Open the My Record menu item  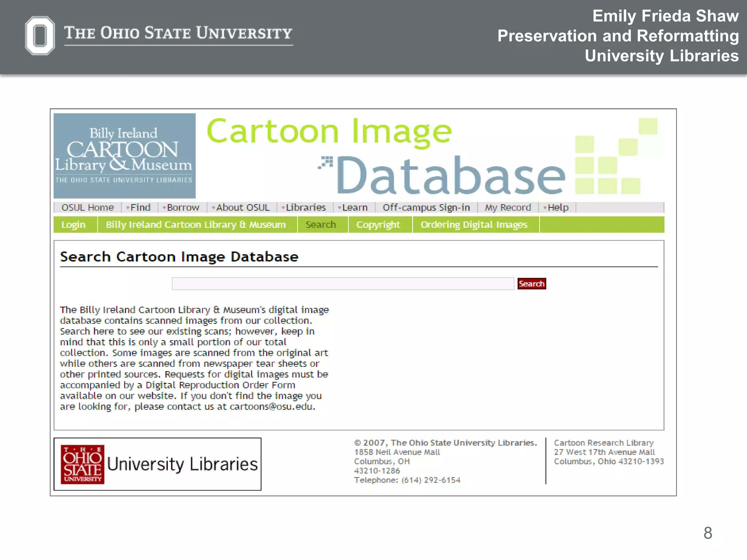point(508,207)
